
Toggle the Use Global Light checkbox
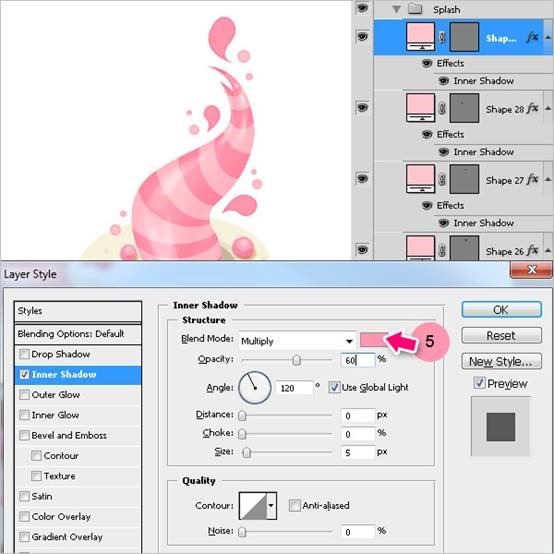tap(334, 387)
